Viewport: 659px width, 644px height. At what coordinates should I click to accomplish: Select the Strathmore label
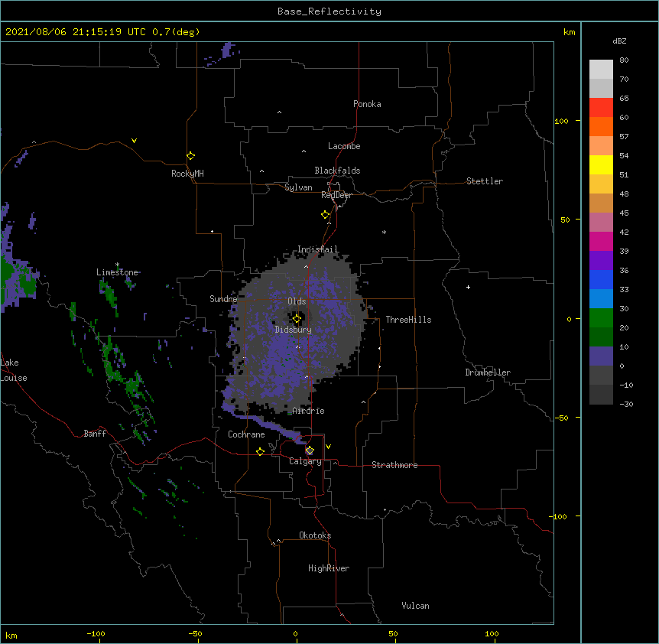pos(394,465)
